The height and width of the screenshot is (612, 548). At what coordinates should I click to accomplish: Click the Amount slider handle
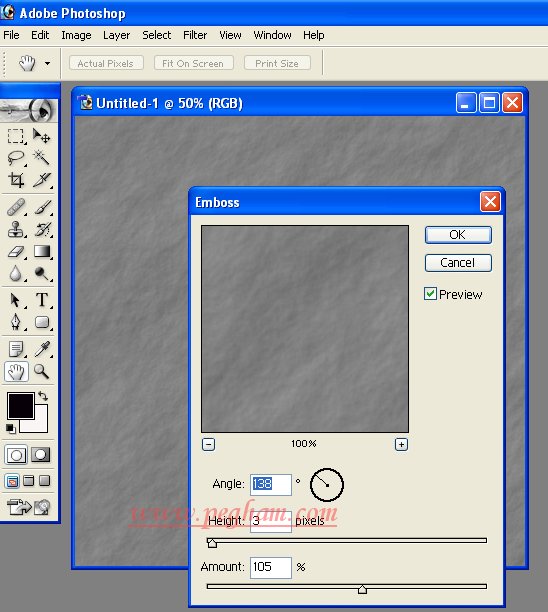[362, 589]
